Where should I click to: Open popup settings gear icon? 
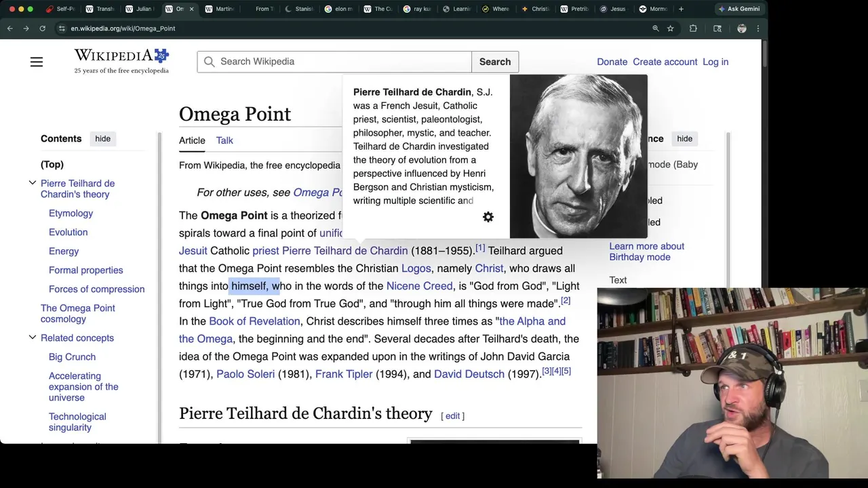tap(488, 217)
